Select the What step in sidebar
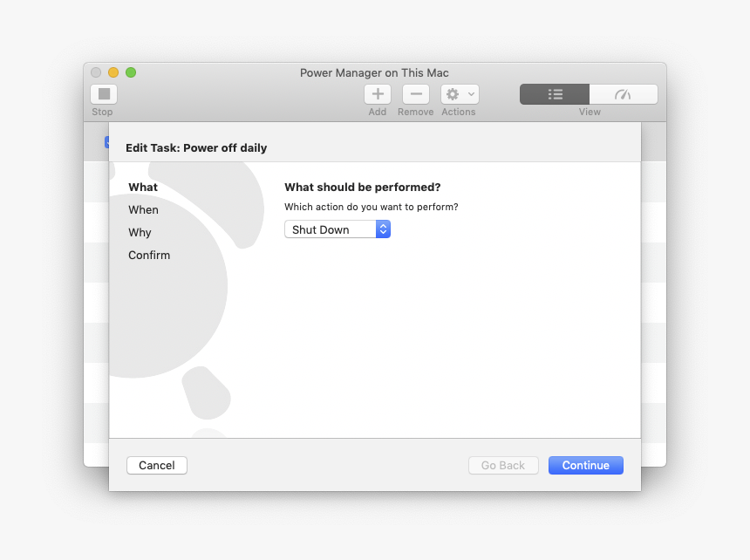The width and height of the screenshot is (750, 560). pos(143,187)
